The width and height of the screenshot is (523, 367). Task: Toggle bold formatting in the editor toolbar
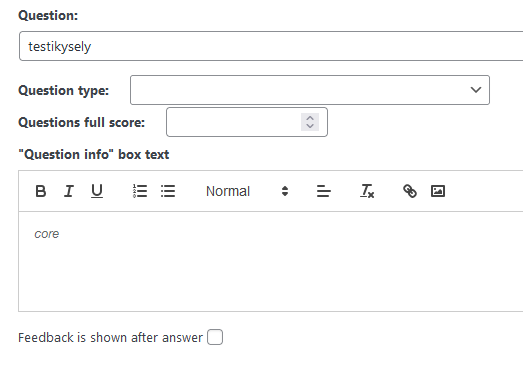tap(41, 191)
